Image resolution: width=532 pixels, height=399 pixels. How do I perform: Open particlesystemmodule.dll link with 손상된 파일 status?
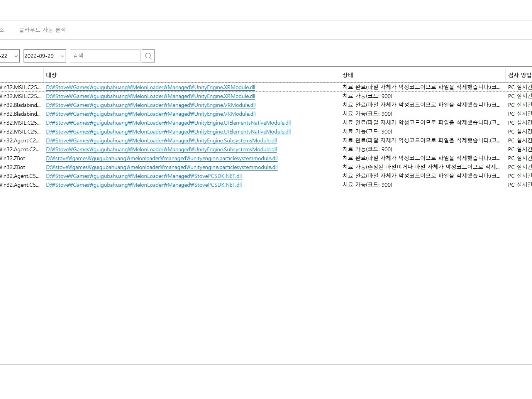(x=162, y=167)
